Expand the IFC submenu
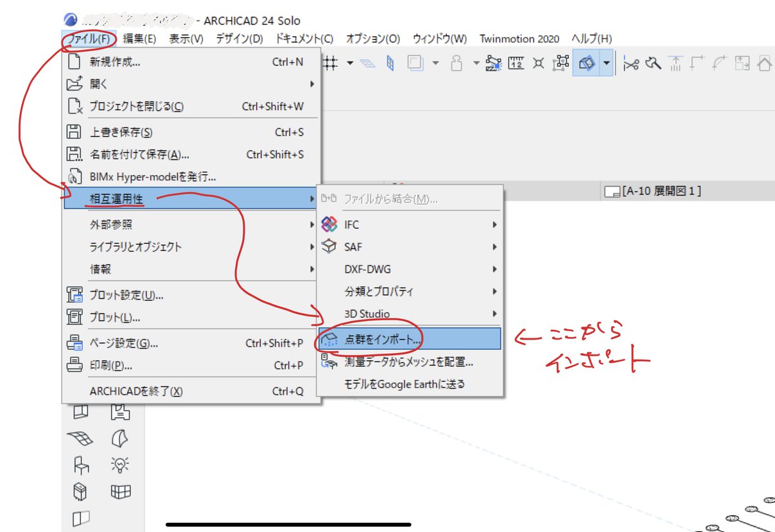Screen dimensions: 775x532 [409, 225]
